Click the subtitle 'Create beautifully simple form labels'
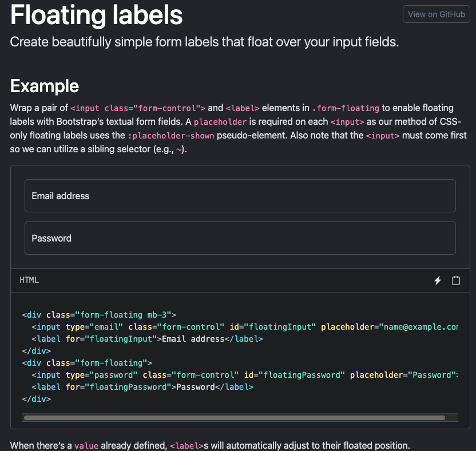This screenshot has width=476, height=451. (x=204, y=42)
